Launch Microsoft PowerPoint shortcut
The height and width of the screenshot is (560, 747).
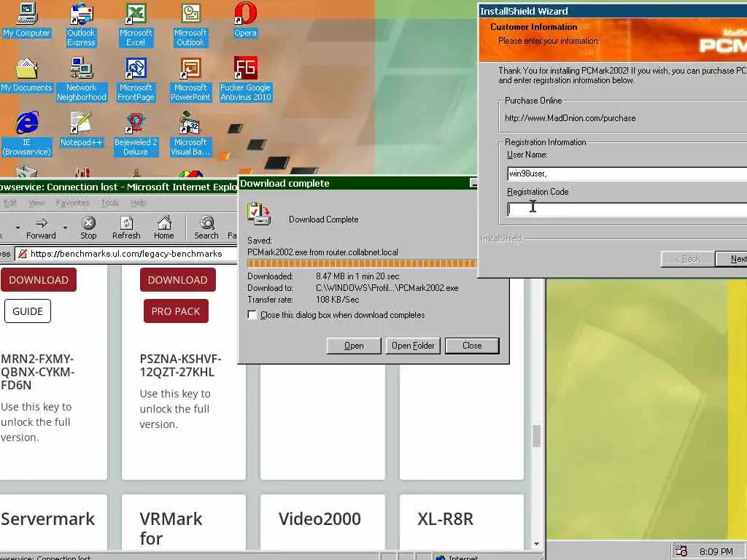pos(190,79)
